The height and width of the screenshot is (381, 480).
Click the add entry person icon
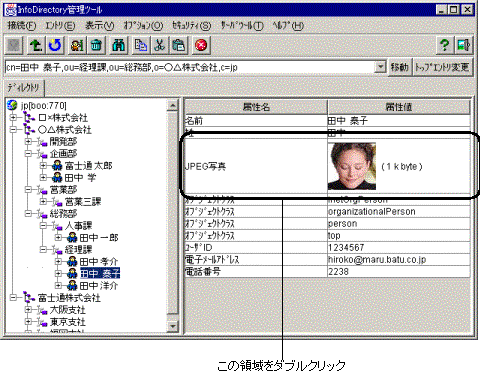point(77,45)
